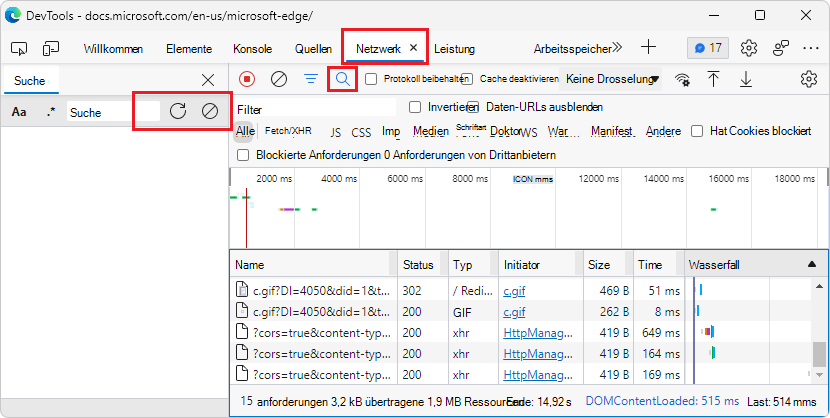
Task: Filter by Andere requests
Action: coord(663,131)
